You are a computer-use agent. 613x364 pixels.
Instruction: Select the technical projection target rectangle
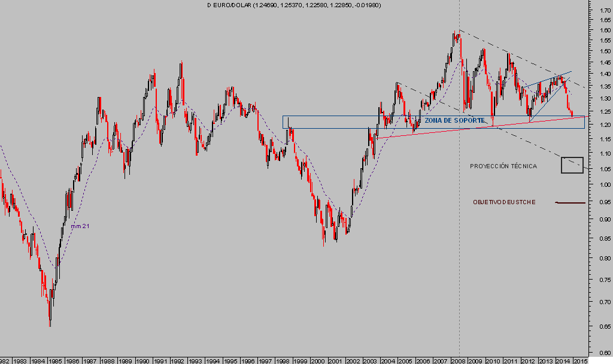click(x=572, y=165)
